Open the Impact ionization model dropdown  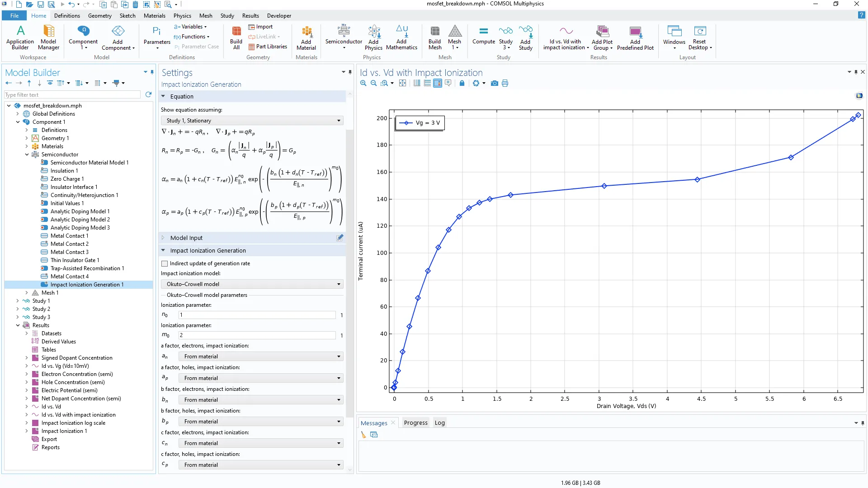pyautogui.click(x=252, y=284)
